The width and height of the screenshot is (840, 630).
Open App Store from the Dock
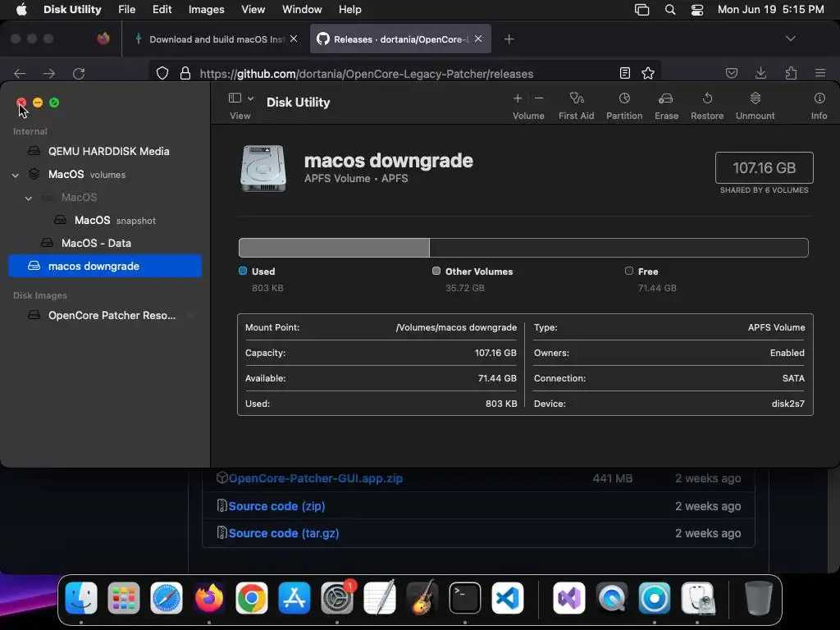(x=294, y=598)
